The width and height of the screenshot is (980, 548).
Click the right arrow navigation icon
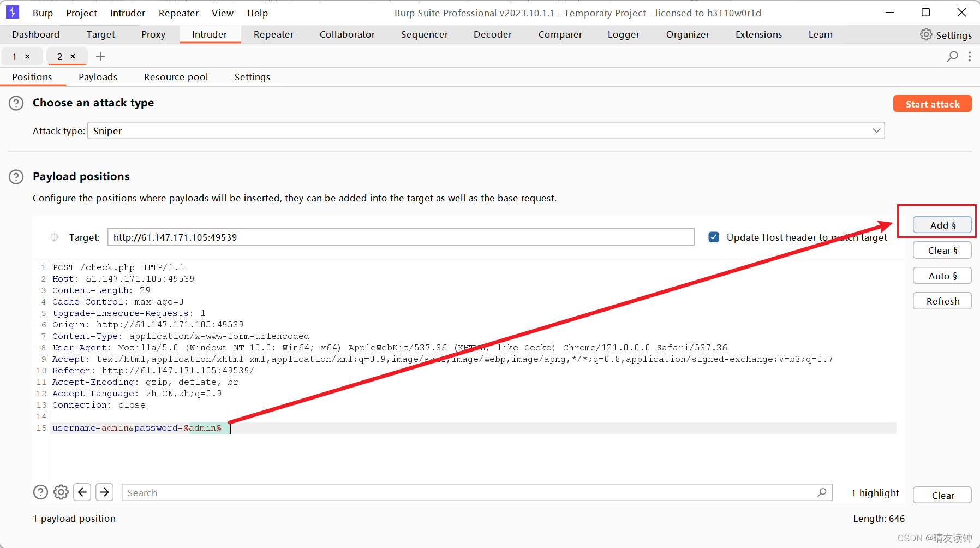104,492
